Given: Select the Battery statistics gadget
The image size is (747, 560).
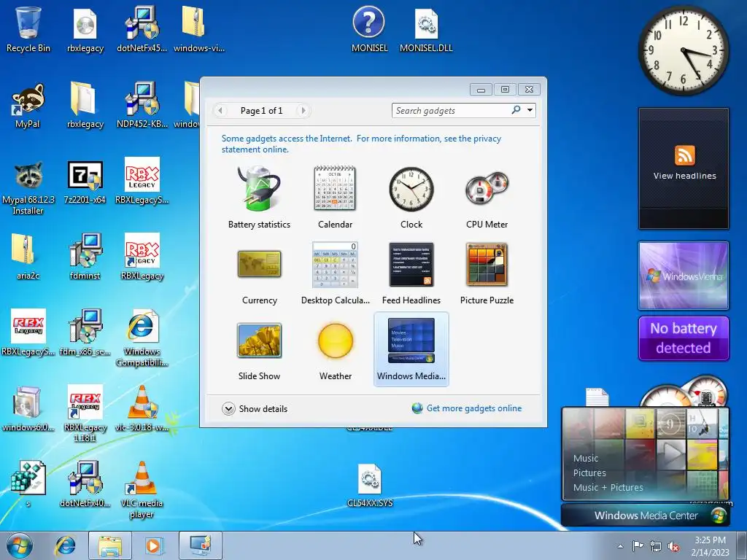Looking at the screenshot, I should pos(259,197).
